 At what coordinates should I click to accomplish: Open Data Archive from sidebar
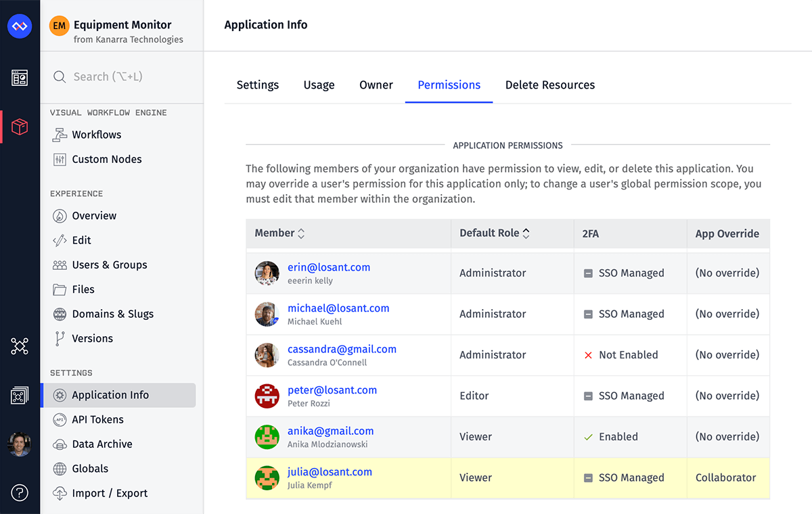[x=101, y=444]
